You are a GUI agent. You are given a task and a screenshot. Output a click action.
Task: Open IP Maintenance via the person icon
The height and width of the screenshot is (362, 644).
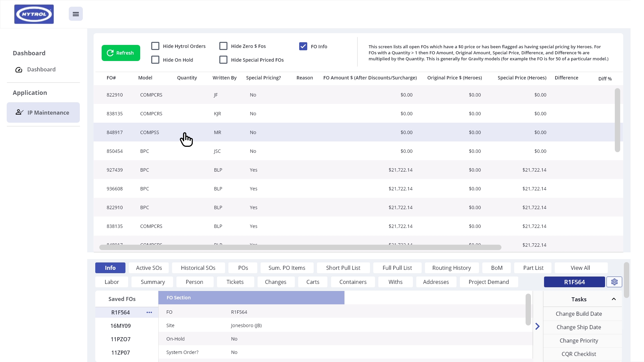[x=19, y=112]
